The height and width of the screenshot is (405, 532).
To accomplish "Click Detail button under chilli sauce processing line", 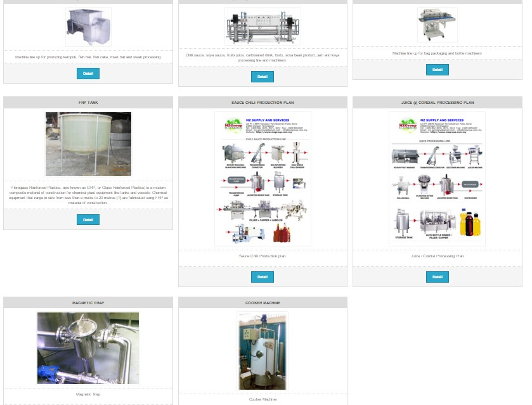I will 263,77.
